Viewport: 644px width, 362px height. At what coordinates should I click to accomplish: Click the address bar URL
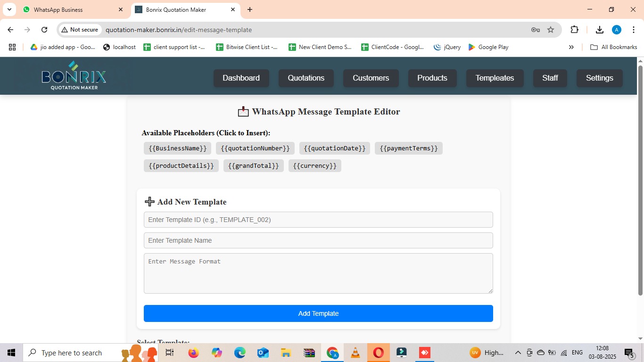point(179,30)
